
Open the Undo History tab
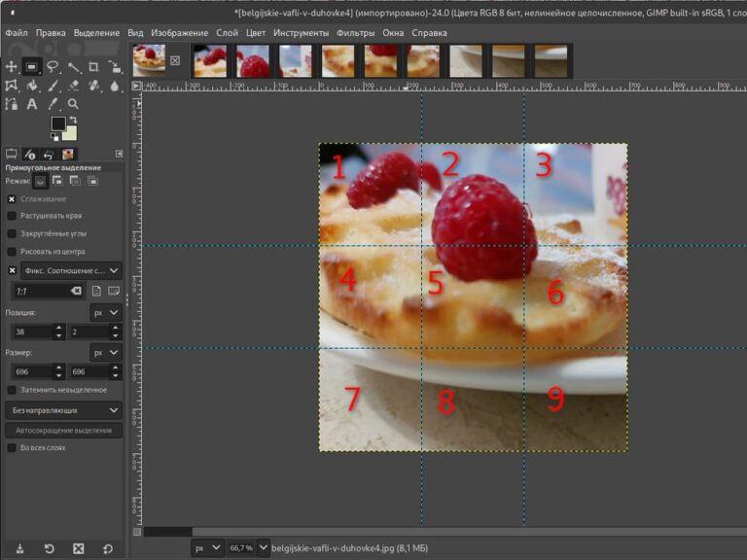(49, 154)
